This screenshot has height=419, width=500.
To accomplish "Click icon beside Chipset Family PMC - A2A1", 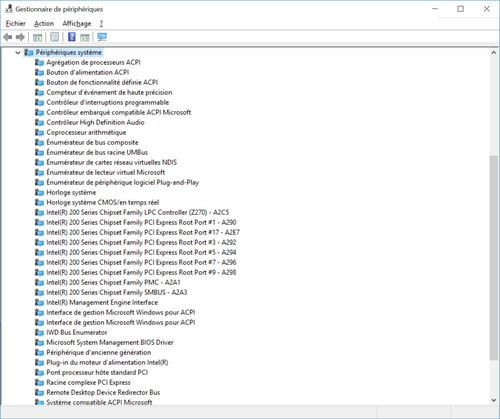I will (40, 283).
